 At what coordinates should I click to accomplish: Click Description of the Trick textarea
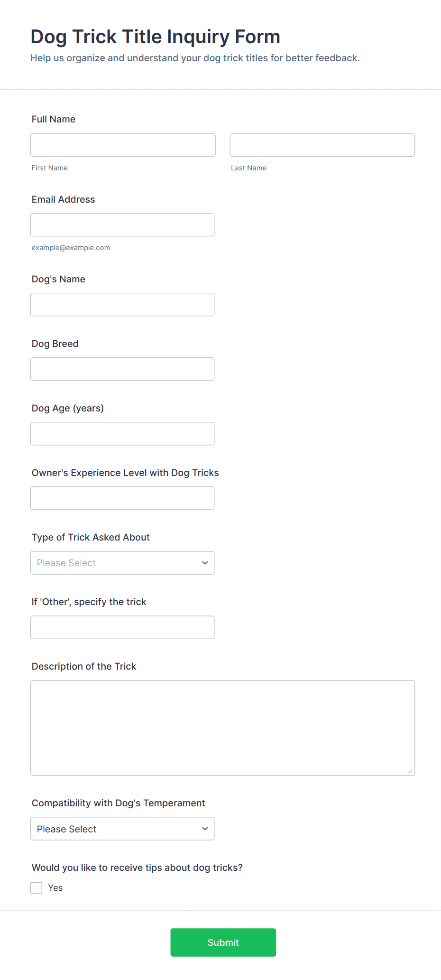[222, 728]
